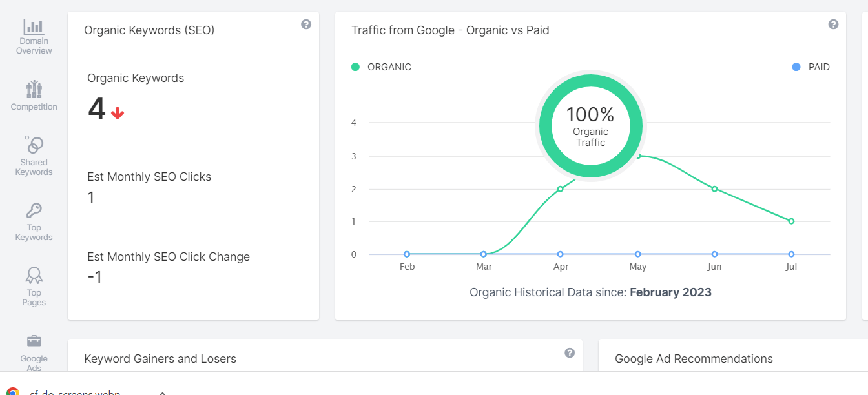Click the June organic data point on chart
The image size is (868, 395).
coord(714,189)
